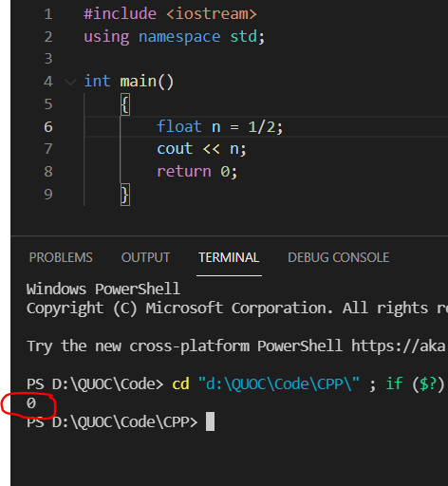This screenshot has width=448, height=486.
Task: Click the PowerShell https://aka link
Action: click(399, 346)
